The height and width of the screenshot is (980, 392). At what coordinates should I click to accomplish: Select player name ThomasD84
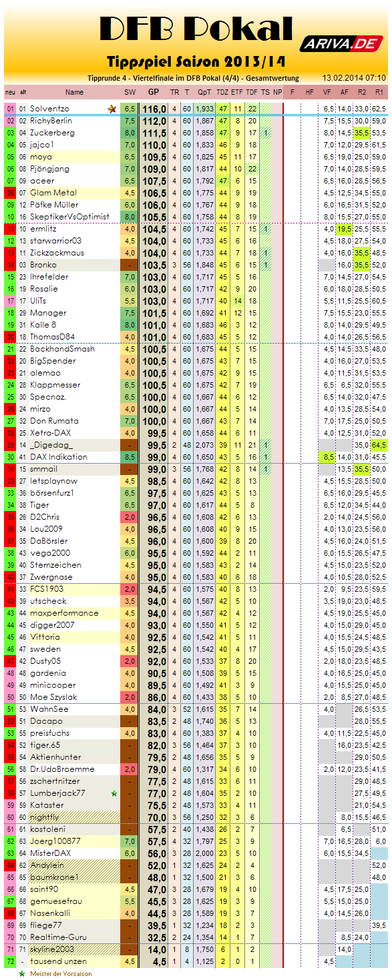point(52,337)
